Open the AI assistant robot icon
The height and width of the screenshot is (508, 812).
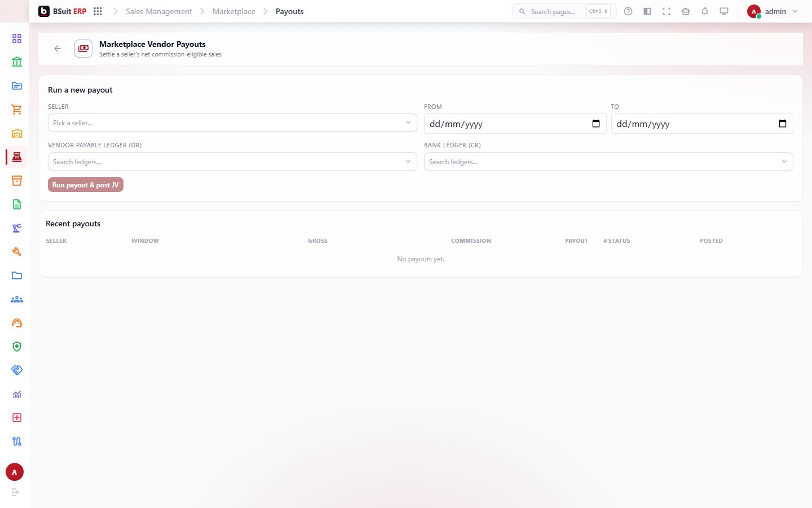pos(686,11)
